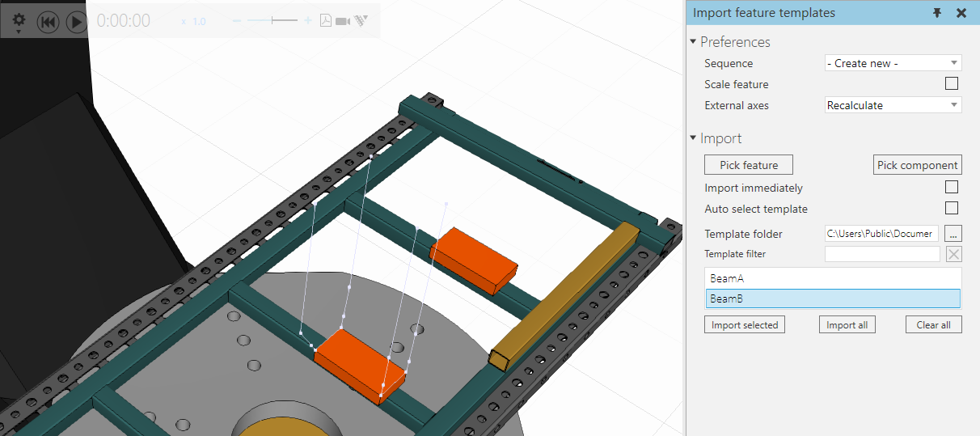Enable Auto select template checkbox
The width and height of the screenshot is (980, 436).
952,208
